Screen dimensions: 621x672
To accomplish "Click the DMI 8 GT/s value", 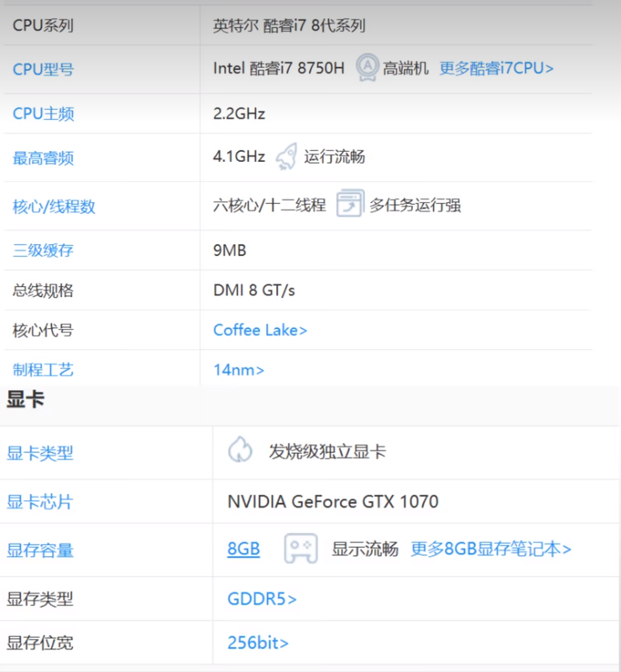I will point(254,290).
